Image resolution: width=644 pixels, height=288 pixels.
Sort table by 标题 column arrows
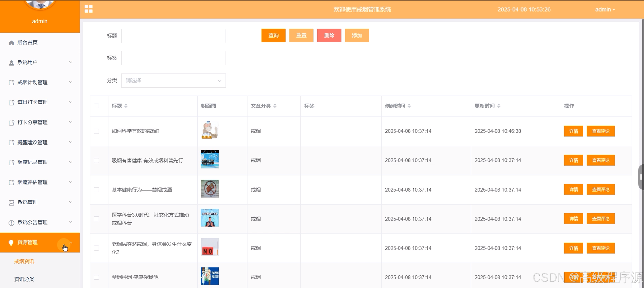coord(126,106)
